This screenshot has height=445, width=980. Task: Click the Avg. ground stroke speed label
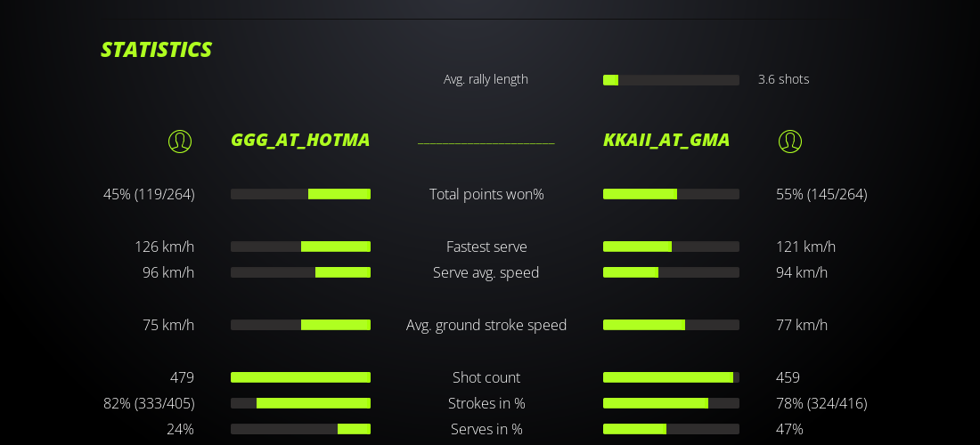[486, 325]
